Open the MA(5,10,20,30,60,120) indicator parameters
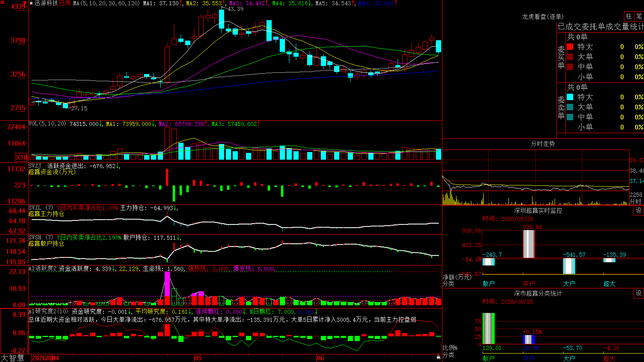This screenshot has width=644, height=362. 106,3
